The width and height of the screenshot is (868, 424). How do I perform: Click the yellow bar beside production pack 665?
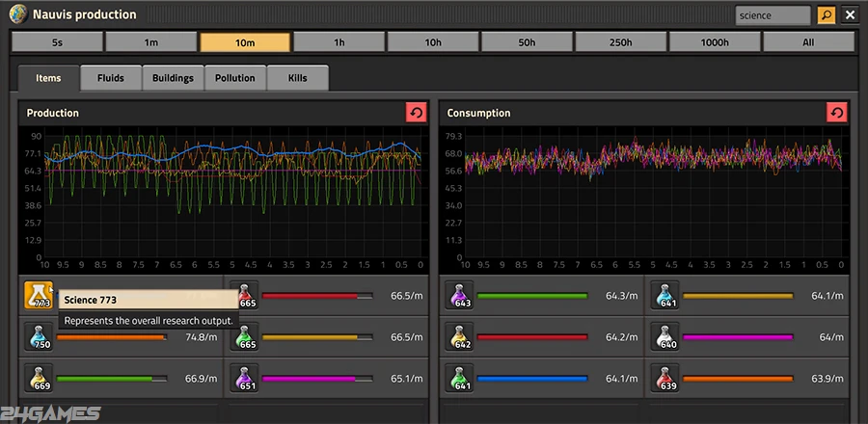pos(317,337)
